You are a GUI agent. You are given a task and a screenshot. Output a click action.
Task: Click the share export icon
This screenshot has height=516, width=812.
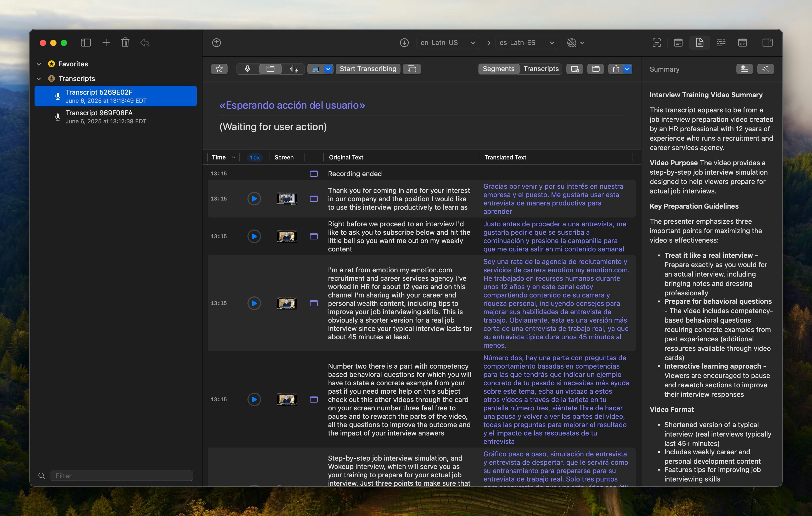pos(616,69)
